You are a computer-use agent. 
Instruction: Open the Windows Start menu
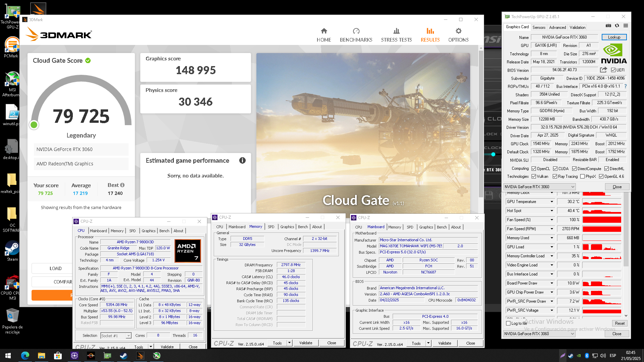[8, 356]
